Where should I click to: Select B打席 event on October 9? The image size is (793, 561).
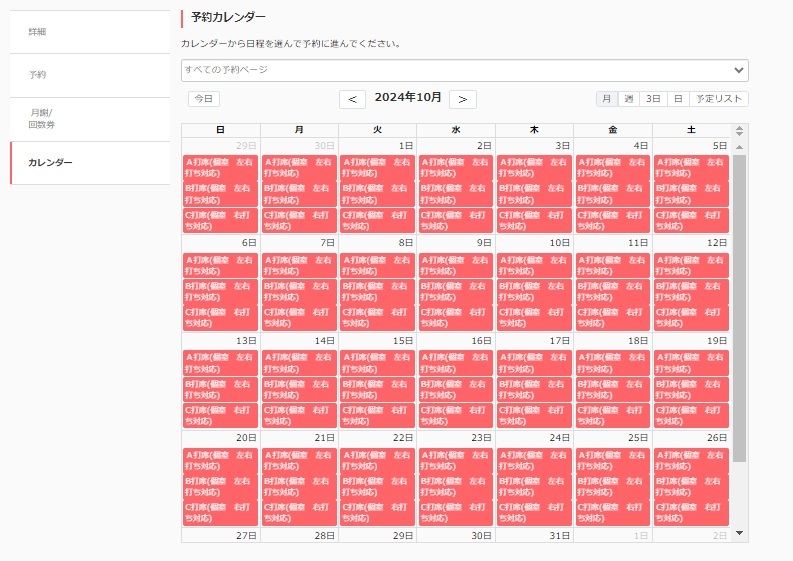(x=455, y=291)
